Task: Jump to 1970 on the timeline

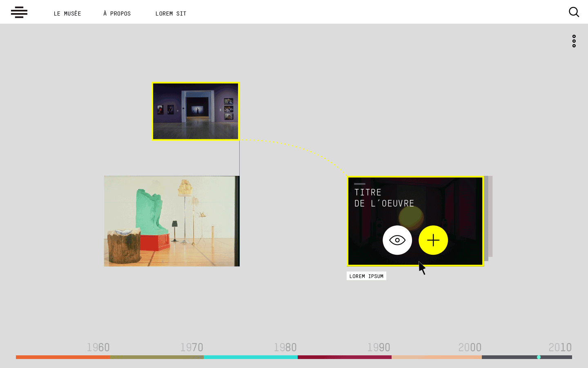Action: [x=192, y=348]
